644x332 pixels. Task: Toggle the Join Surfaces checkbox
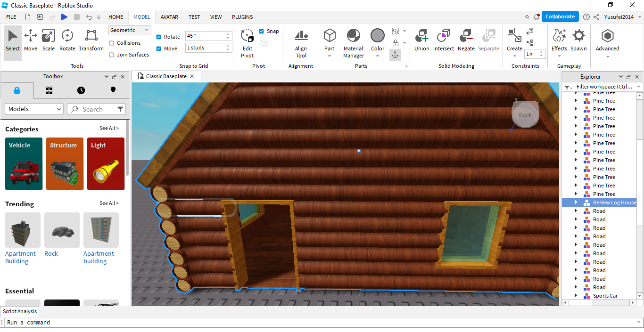pyautogui.click(x=112, y=55)
